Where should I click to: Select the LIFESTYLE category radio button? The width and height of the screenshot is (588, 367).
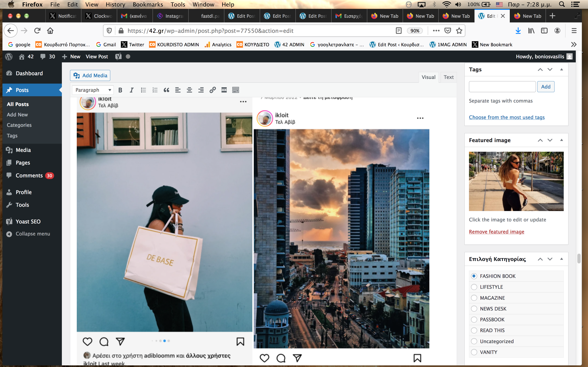(474, 287)
